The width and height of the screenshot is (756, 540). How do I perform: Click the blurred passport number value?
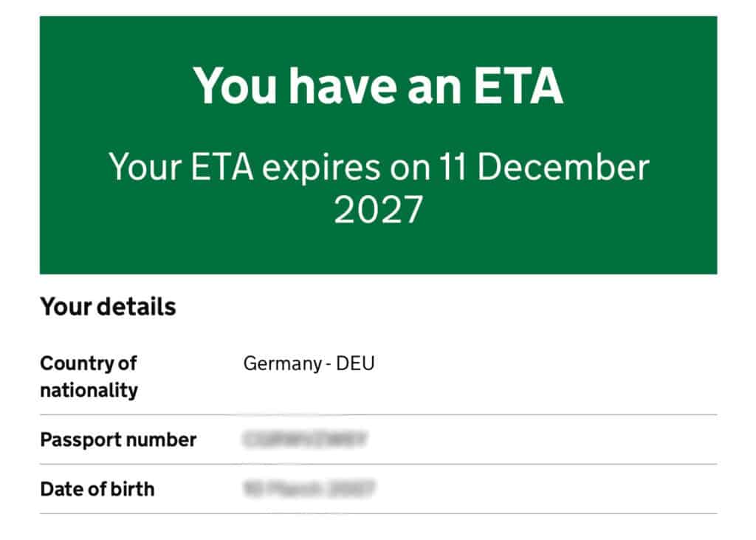305,440
